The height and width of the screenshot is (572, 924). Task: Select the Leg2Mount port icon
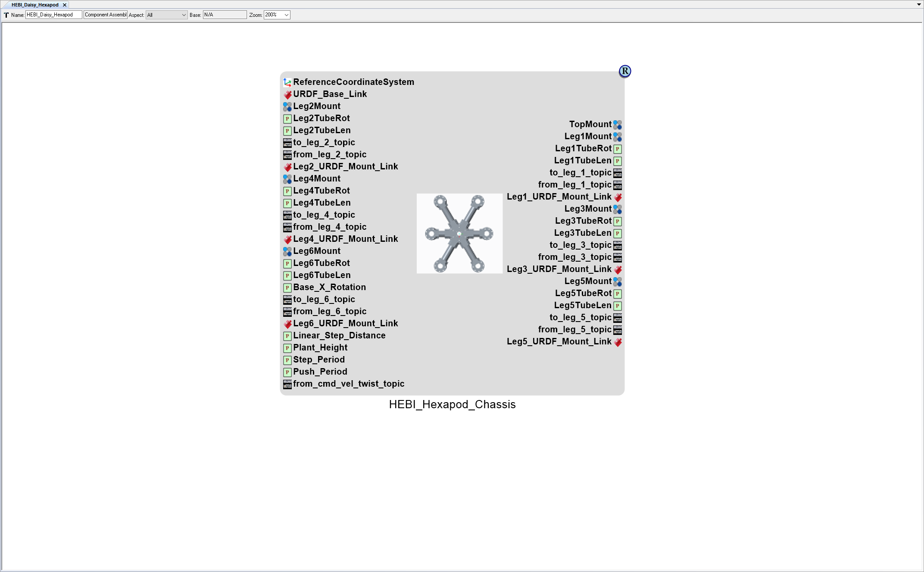click(288, 106)
